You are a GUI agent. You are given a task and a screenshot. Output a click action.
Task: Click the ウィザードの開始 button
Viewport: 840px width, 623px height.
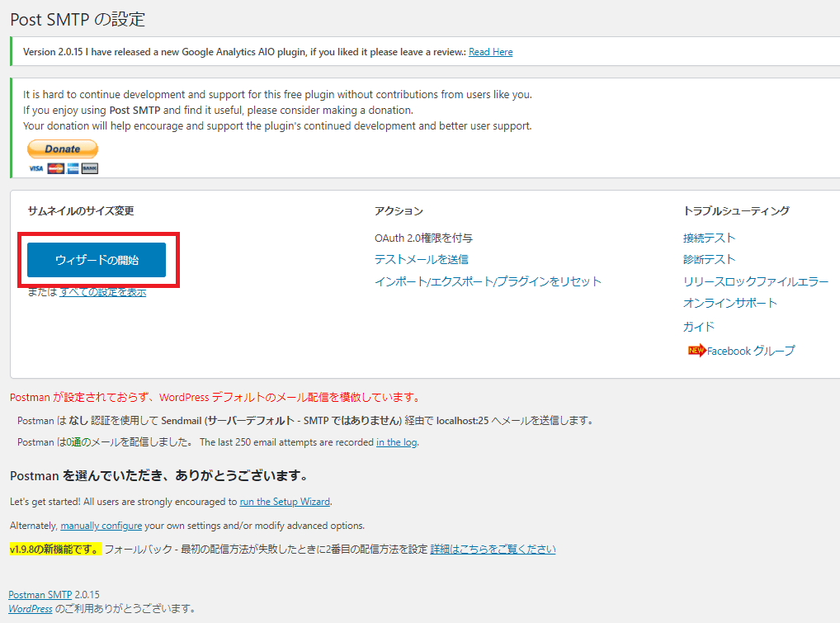point(97,260)
